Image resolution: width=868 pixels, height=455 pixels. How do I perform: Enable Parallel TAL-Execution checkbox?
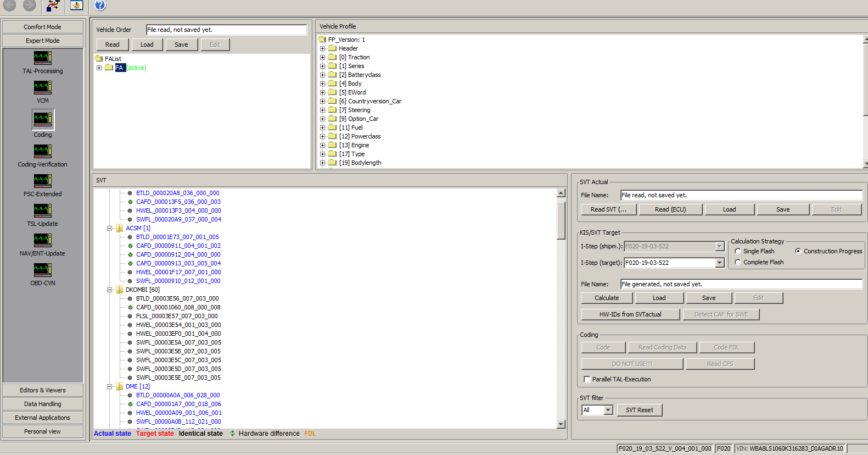(587, 379)
